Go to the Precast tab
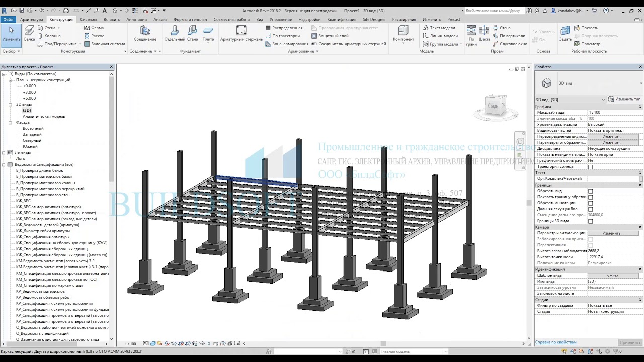The image size is (644, 362). pos(454,19)
